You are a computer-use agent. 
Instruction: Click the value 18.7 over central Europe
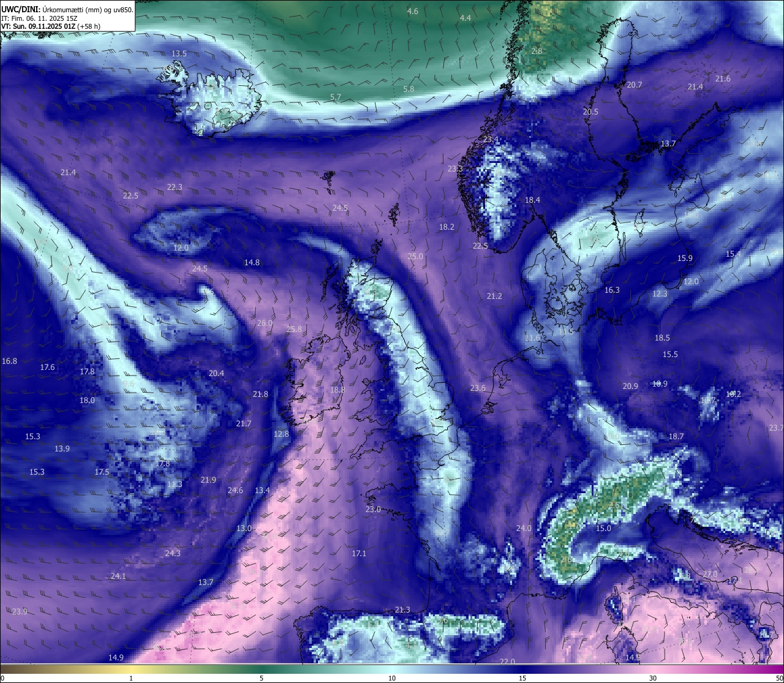(x=676, y=437)
